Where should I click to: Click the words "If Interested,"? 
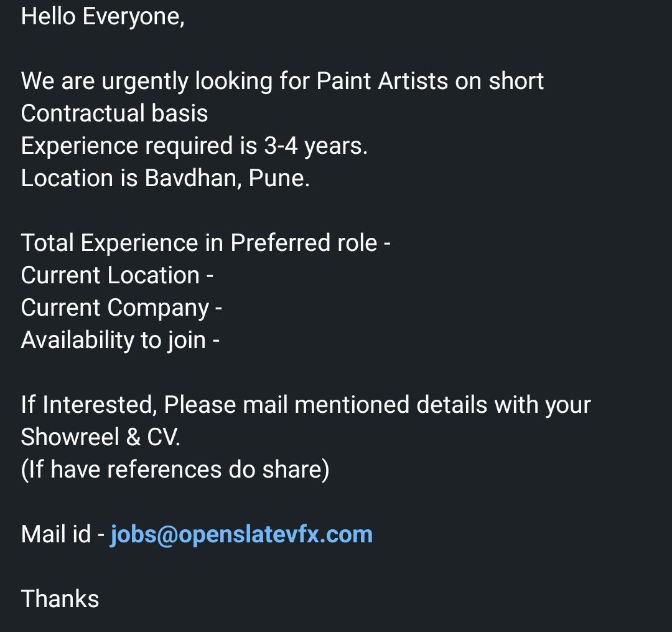pos(87,405)
